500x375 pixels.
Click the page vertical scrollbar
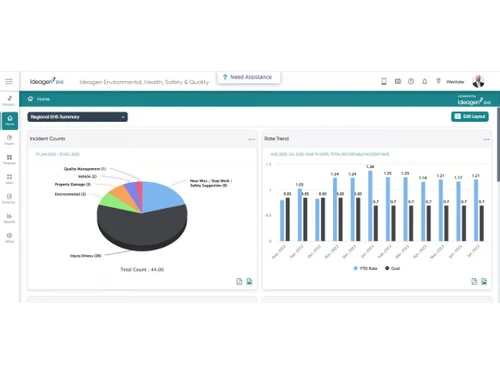pos(498,144)
